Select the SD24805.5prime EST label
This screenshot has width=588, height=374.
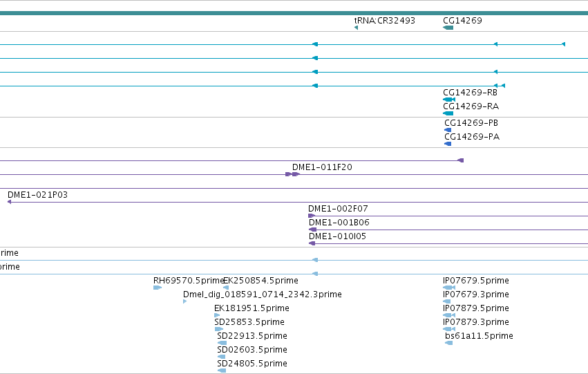(x=252, y=364)
